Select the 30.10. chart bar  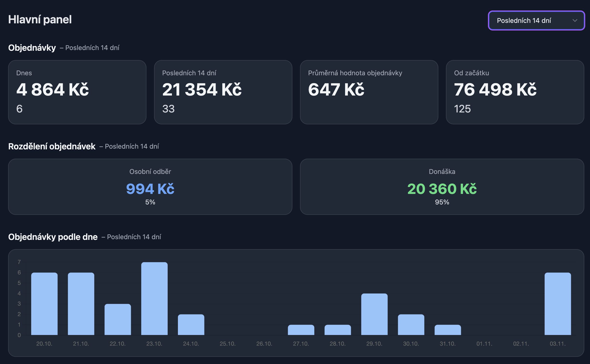tap(411, 324)
